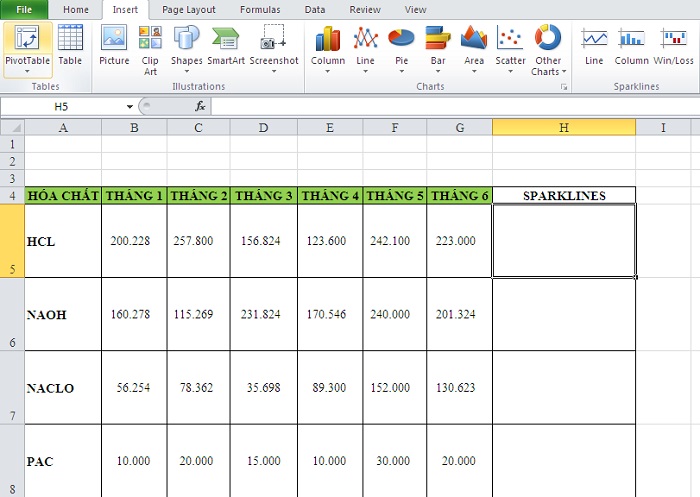Screen dimensions: 700x497
Task: Select cell with value 200.228
Action: [x=134, y=241]
